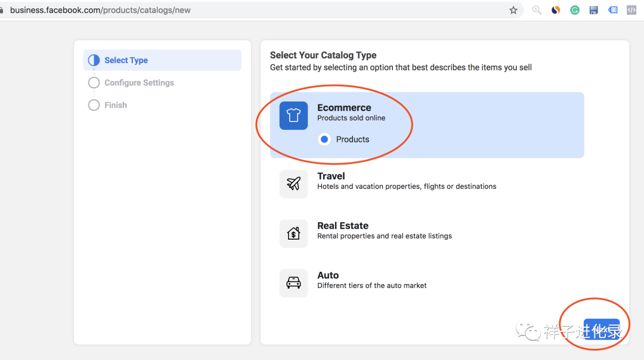Click the Select Type step label

[126, 60]
